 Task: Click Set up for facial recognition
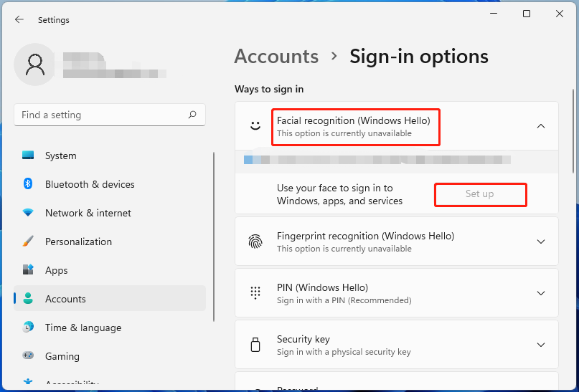click(480, 194)
